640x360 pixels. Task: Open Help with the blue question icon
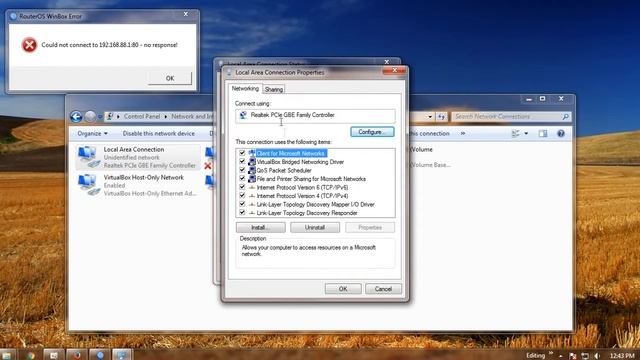[x=561, y=133]
